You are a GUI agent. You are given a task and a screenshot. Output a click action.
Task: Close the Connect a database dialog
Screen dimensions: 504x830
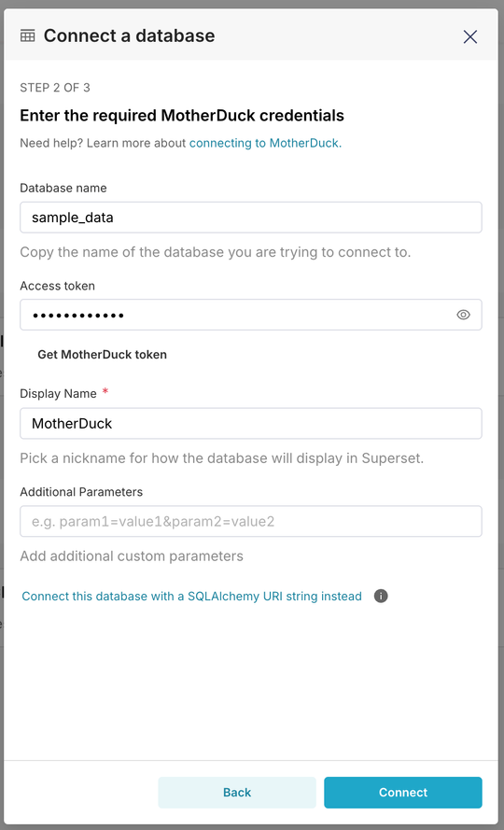tap(470, 36)
